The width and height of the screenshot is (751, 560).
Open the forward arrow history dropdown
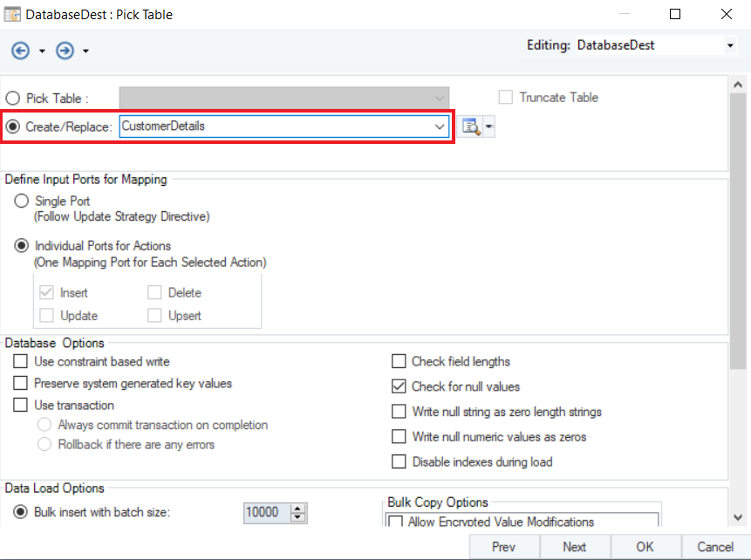85,51
